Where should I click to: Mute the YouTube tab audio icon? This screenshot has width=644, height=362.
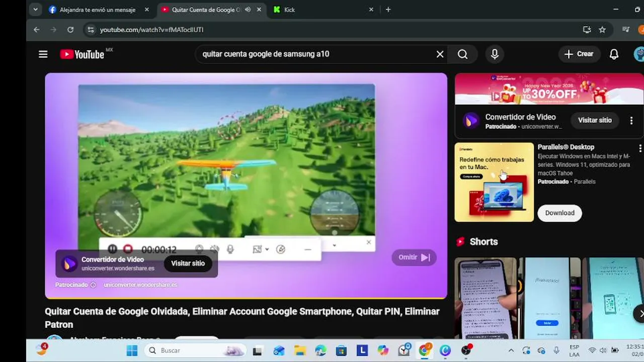248,10
